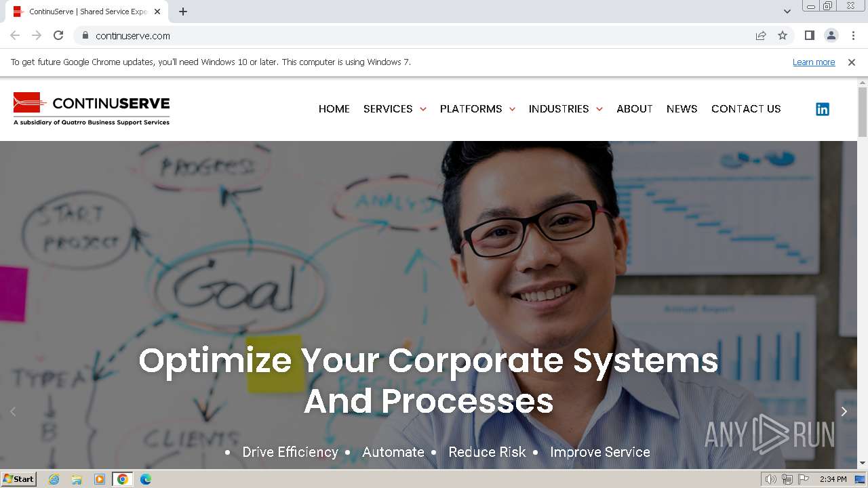Navigate to the News page
The image size is (868, 488).
tap(682, 108)
